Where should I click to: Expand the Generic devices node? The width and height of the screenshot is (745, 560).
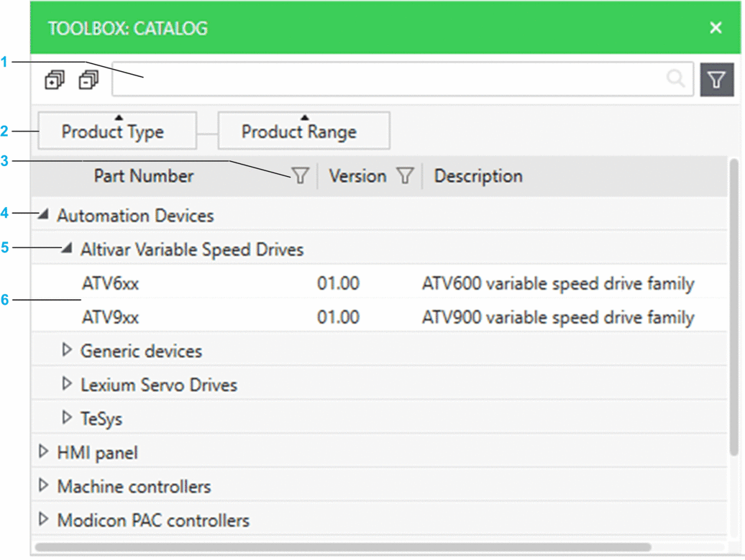[67, 350]
